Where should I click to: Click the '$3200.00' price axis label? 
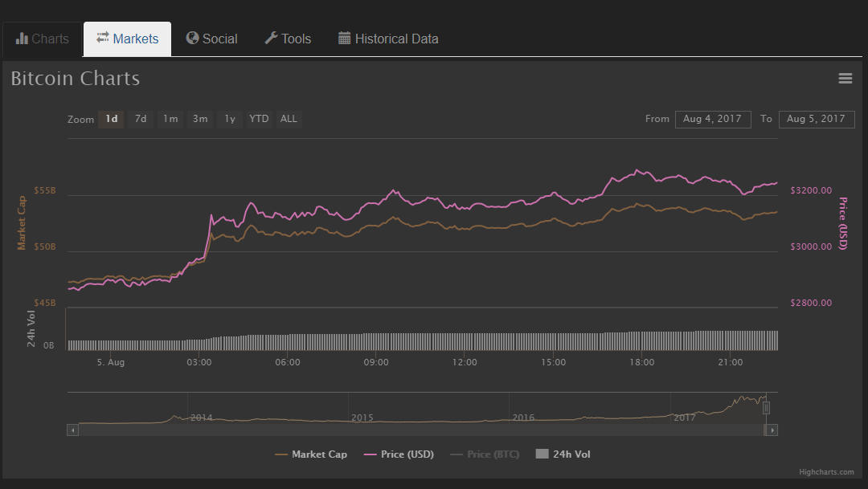coord(811,190)
